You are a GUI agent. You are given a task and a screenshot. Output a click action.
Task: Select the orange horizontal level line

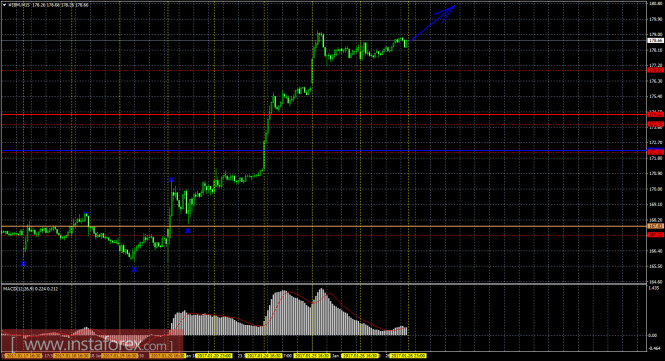(324, 226)
